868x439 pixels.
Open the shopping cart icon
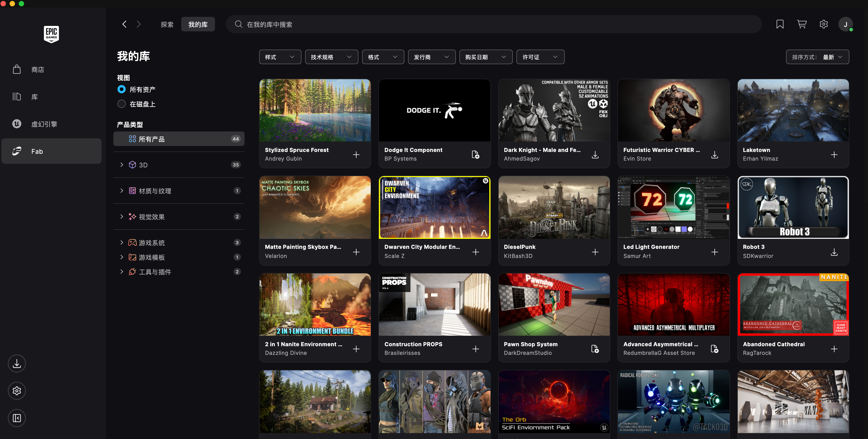[x=802, y=24]
